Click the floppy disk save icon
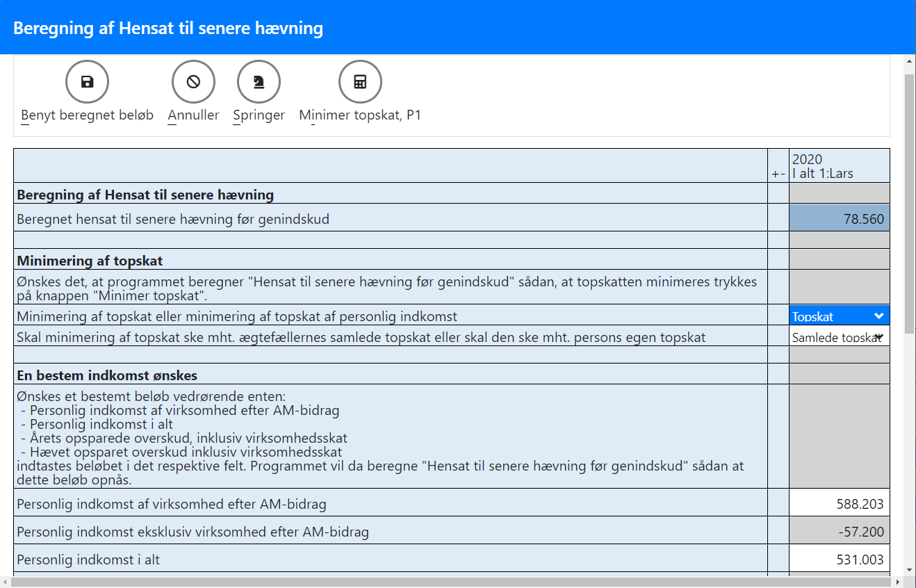Screen dimensions: 916x588 (87, 82)
